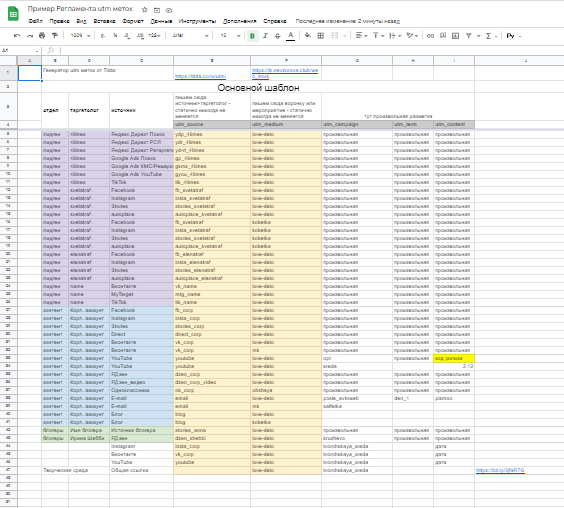
Task: Select the utm_medium header cell
Action: (286, 124)
